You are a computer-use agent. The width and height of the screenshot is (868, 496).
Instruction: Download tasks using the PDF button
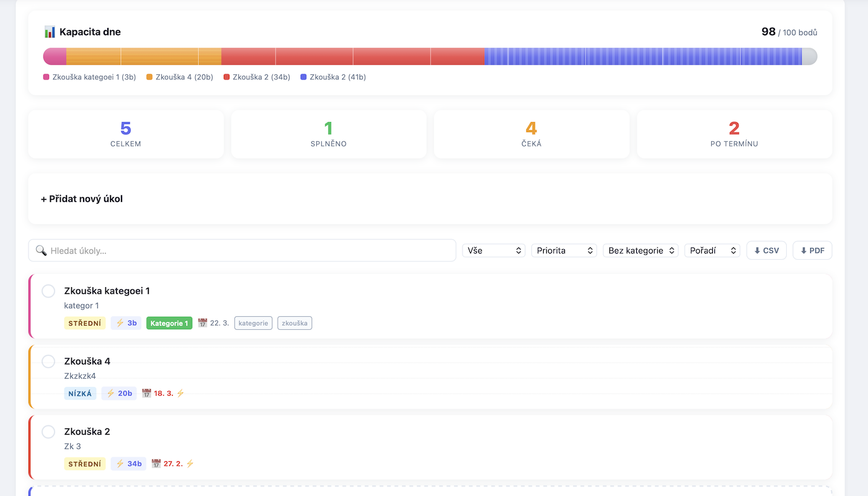(x=812, y=250)
